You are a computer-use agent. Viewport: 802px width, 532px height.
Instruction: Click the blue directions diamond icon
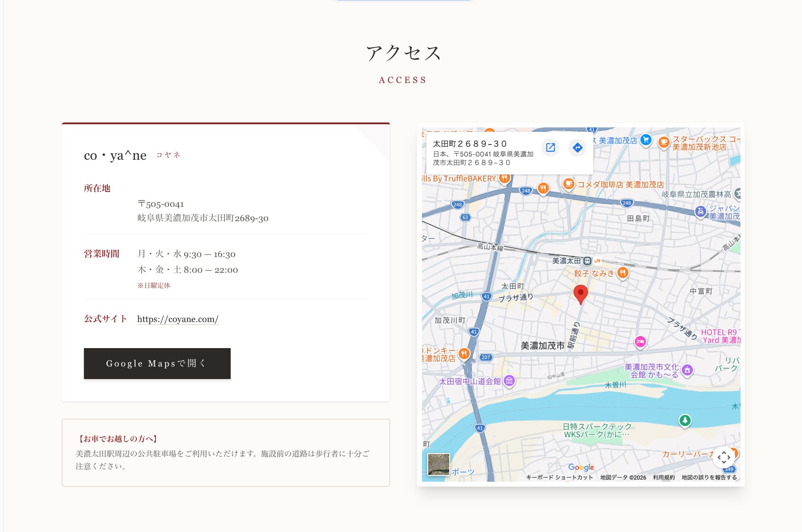pyautogui.click(x=578, y=147)
